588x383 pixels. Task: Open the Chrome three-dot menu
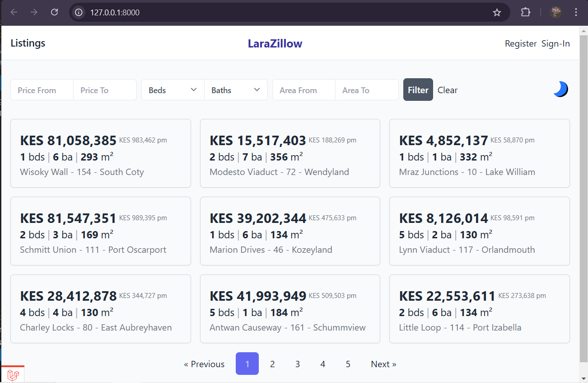click(576, 12)
